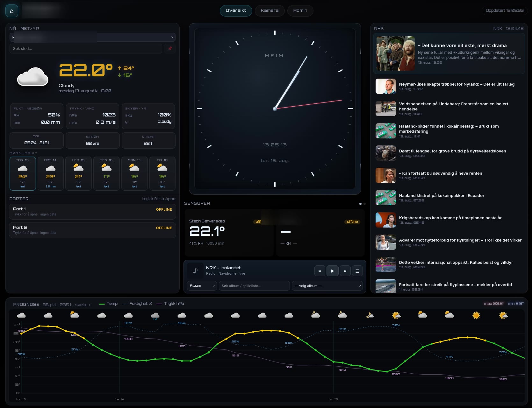Open the Kamera tab

tap(270, 11)
